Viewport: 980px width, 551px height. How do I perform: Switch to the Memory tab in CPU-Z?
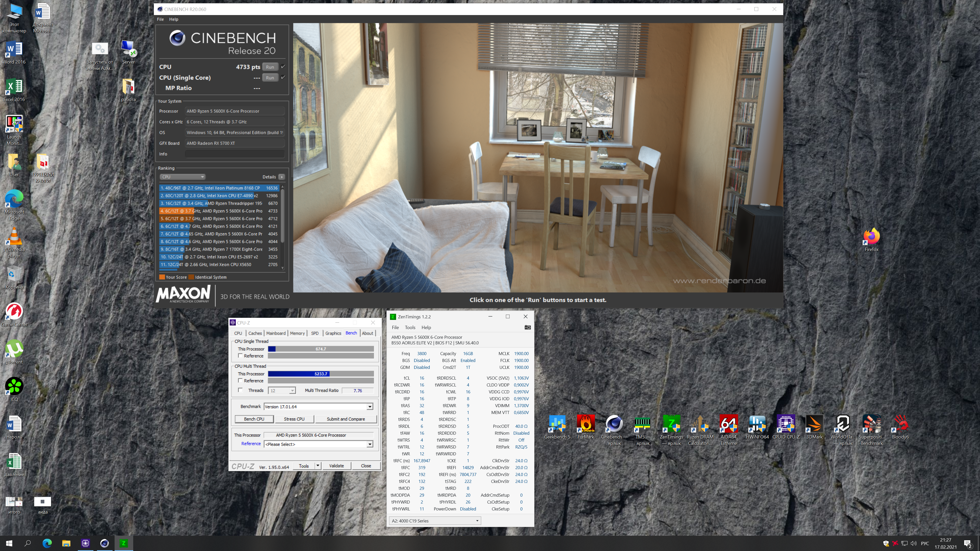pos(297,333)
